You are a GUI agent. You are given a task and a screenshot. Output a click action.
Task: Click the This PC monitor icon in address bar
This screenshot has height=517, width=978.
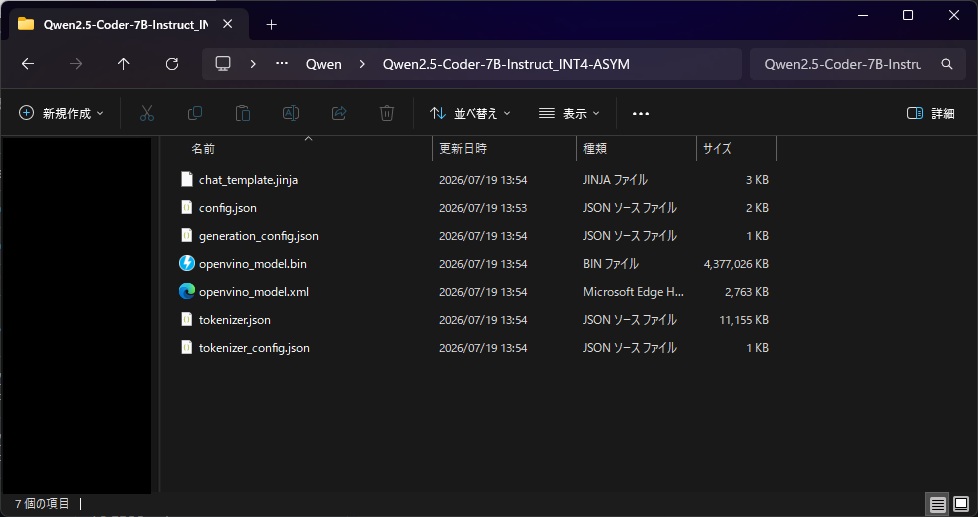click(x=223, y=64)
